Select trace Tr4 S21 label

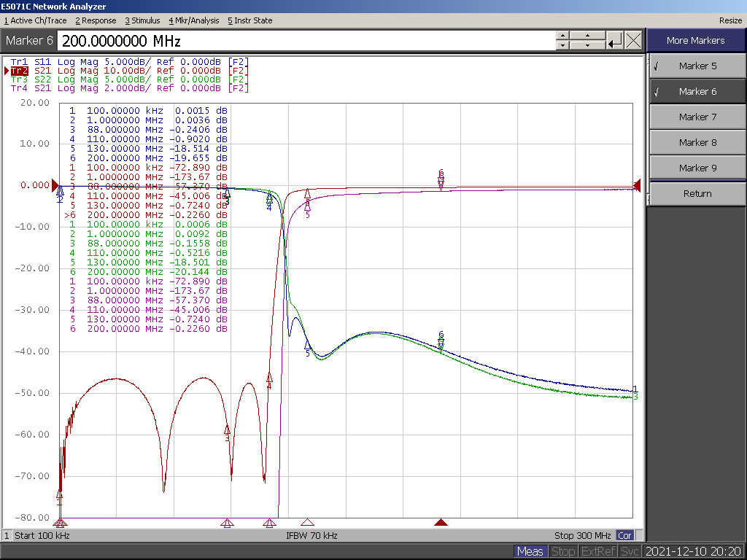pyautogui.click(x=130, y=88)
